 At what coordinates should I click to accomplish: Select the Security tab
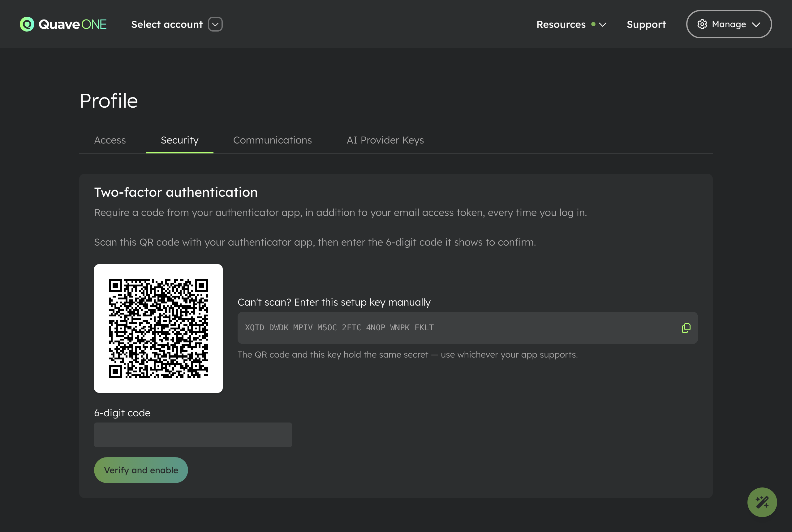pos(179,140)
